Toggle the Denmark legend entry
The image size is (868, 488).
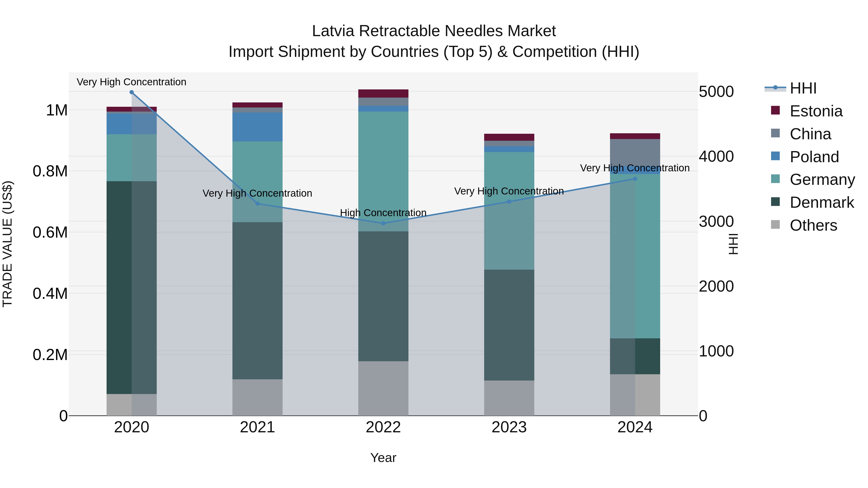[812, 202]
